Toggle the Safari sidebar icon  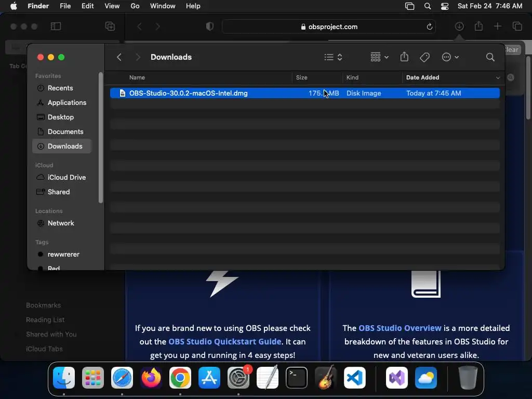click(56, 26)
